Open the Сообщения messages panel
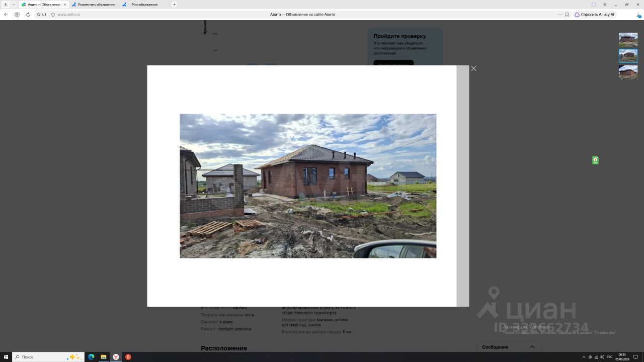Screen dimensions: 644x362 [509, 347]
